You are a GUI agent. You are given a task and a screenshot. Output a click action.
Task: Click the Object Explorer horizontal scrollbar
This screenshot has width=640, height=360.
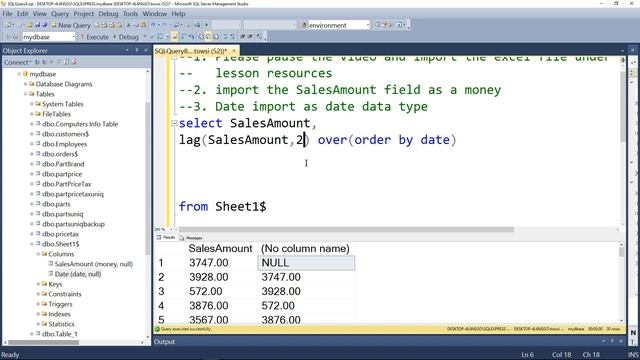(x=44, y=342)
